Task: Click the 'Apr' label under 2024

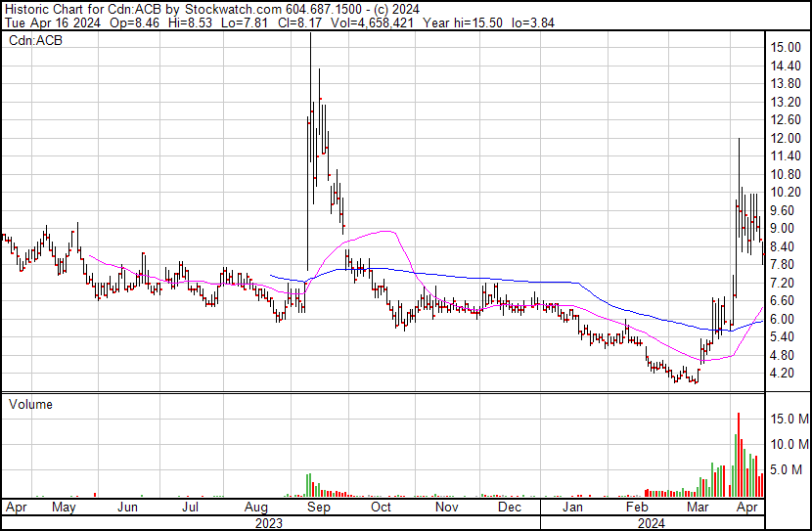Action: click(747, 508)
